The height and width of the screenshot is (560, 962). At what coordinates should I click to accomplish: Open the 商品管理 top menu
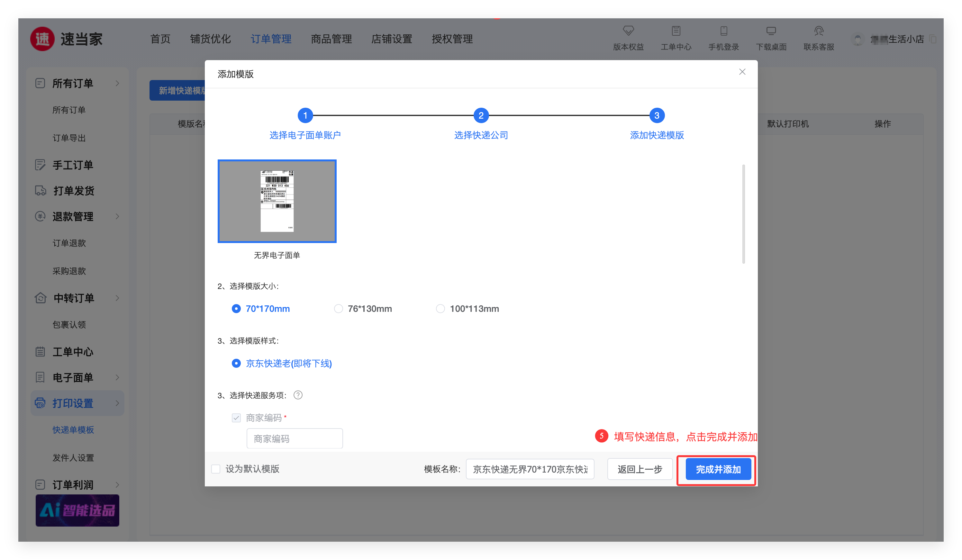pyautogui.click(x=331, y=39)
